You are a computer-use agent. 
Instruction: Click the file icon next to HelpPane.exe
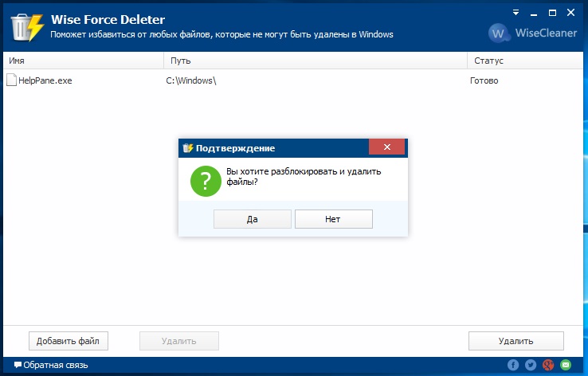[12, 80]
